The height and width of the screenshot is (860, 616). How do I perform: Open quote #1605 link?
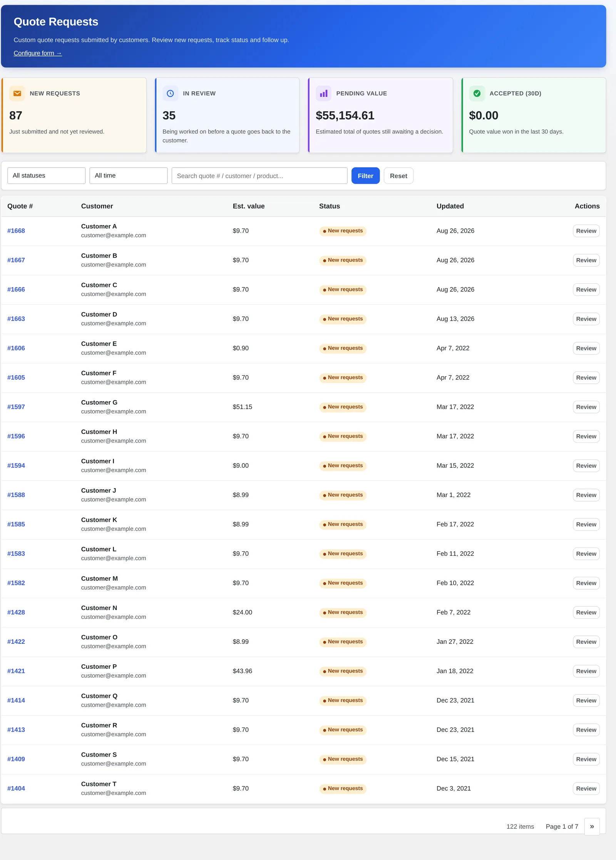tap(16, 378)
